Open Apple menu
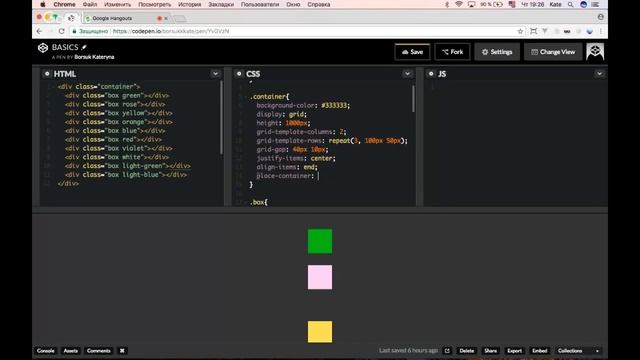The width and height of the screenshot is (640, 360). tap(42, 4)
